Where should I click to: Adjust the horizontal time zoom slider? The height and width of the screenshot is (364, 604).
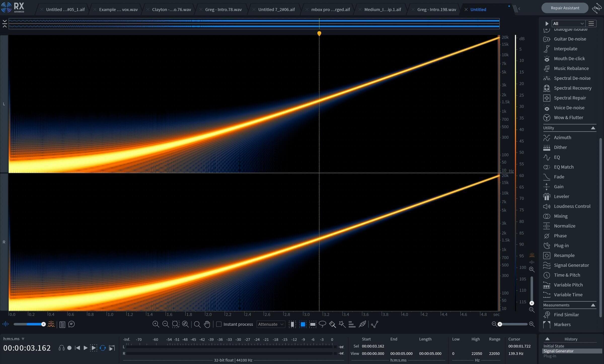click(513, 324)
